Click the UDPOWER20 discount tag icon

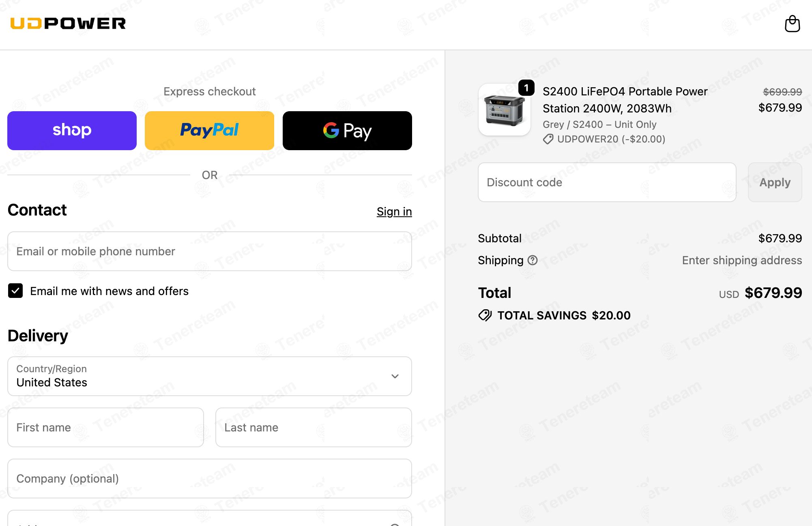pos(548,139)
